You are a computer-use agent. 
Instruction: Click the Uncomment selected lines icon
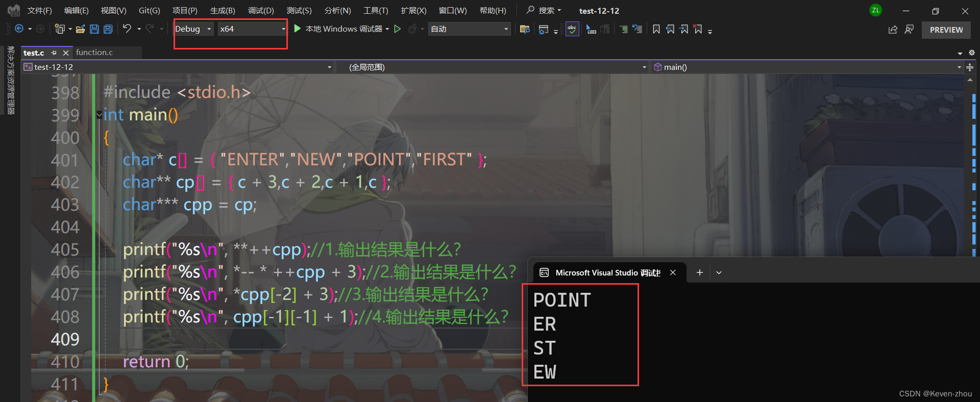tap(638, 29)
